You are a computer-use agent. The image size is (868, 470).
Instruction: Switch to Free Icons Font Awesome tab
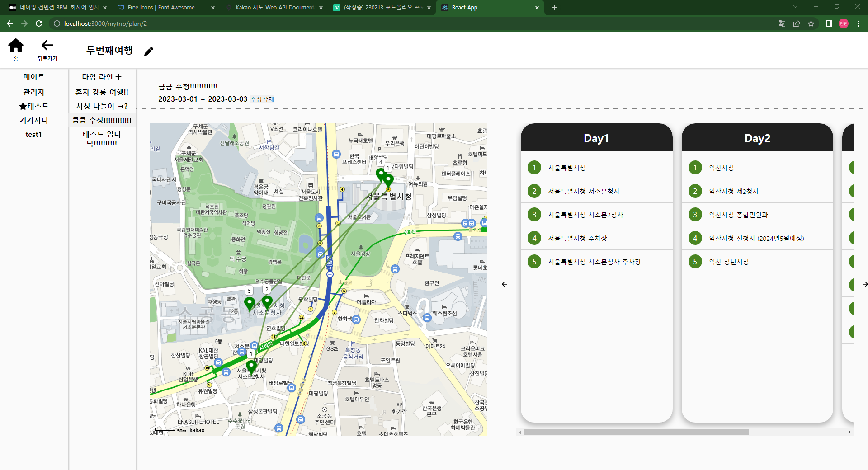pyautogui.click(x=166, y=8)
